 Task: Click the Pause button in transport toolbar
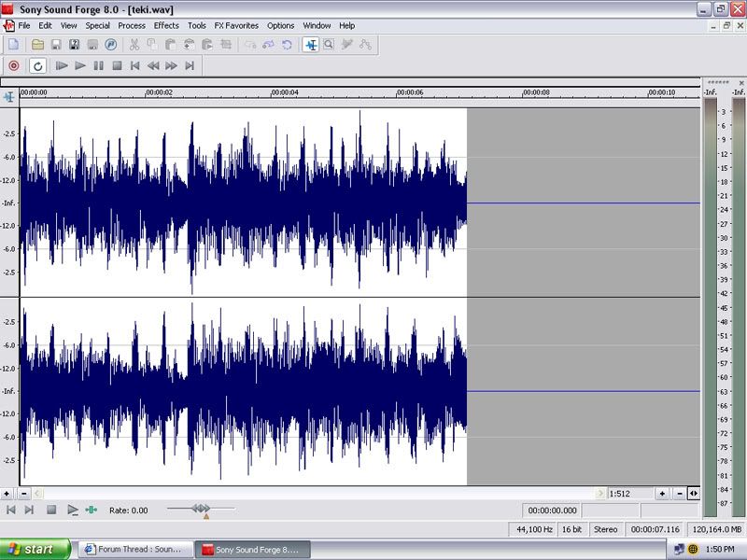pyautogui.click(x=98, y=65)
